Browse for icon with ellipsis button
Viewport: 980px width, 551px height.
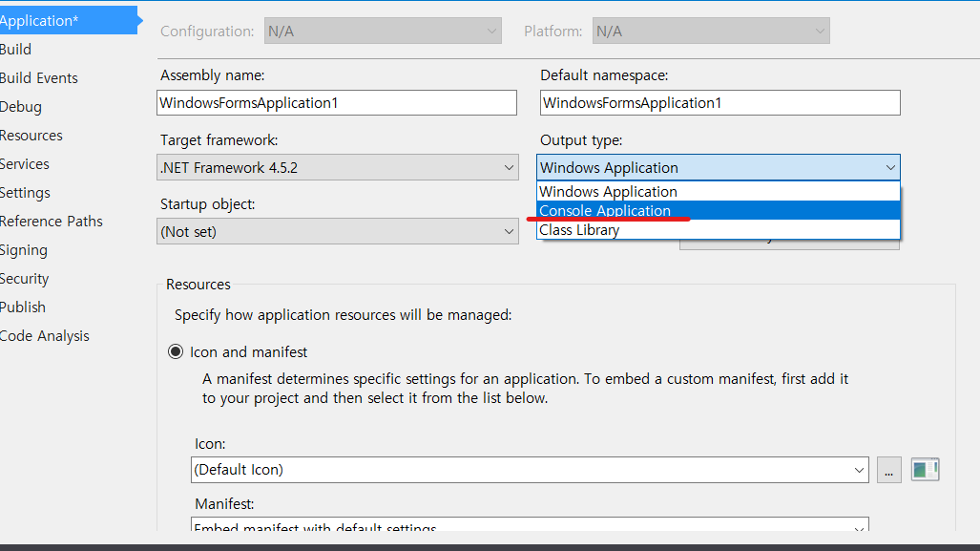(x=888, y=470)
